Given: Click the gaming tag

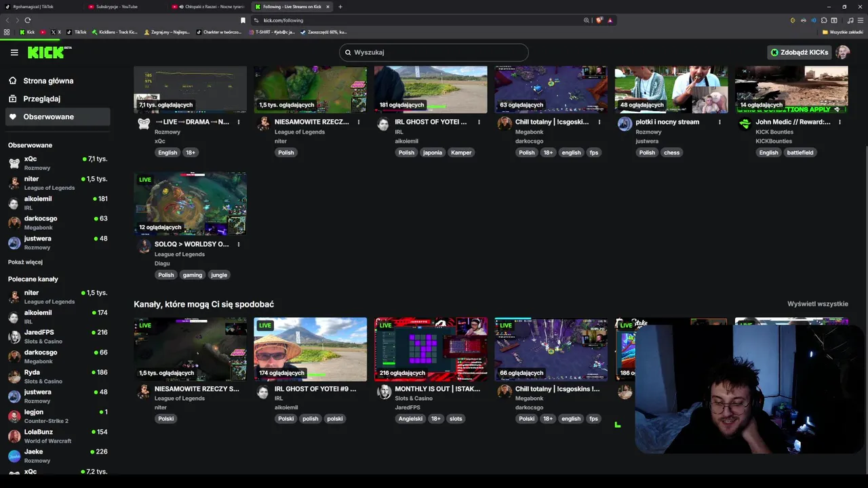Looking at the screenshot, I should coord(193,274).
